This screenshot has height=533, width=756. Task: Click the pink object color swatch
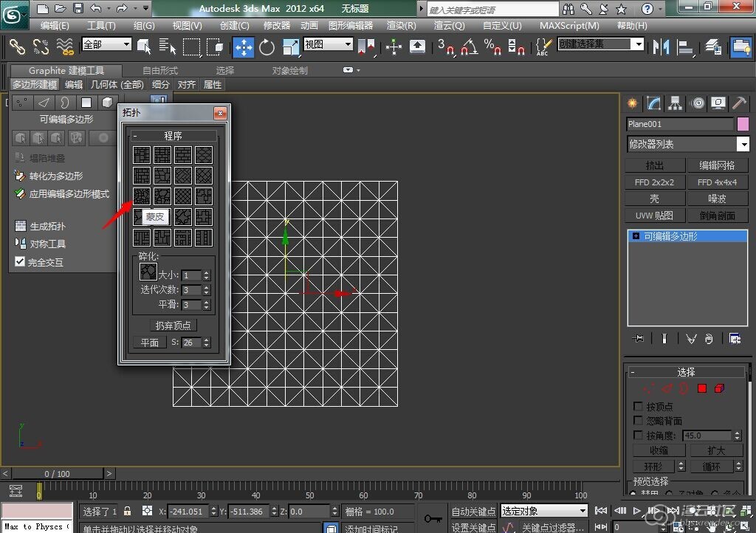[x=743, y=124]
